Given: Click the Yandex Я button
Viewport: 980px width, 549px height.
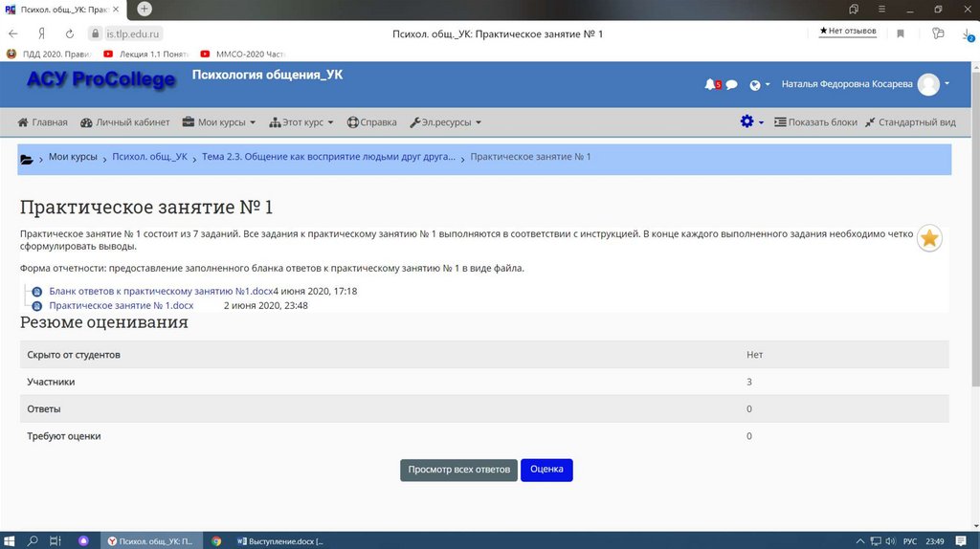Looking at the screenshot, I should point(41,33).
